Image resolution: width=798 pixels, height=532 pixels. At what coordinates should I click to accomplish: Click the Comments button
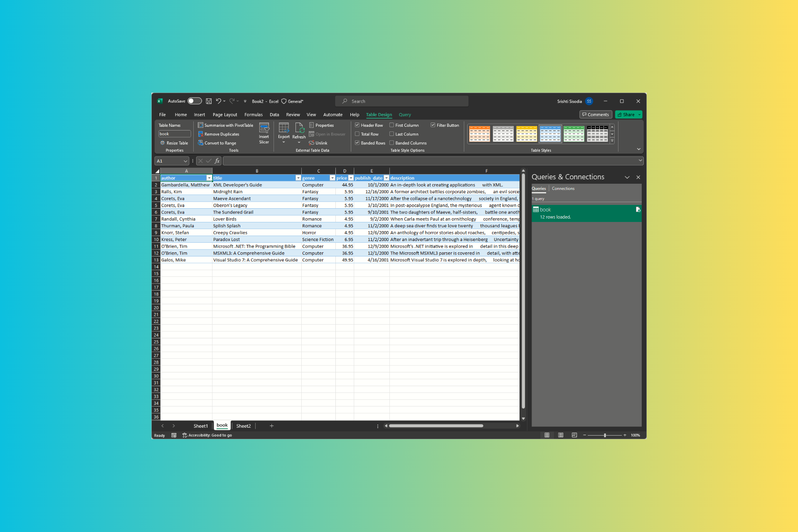pos(595,115)
